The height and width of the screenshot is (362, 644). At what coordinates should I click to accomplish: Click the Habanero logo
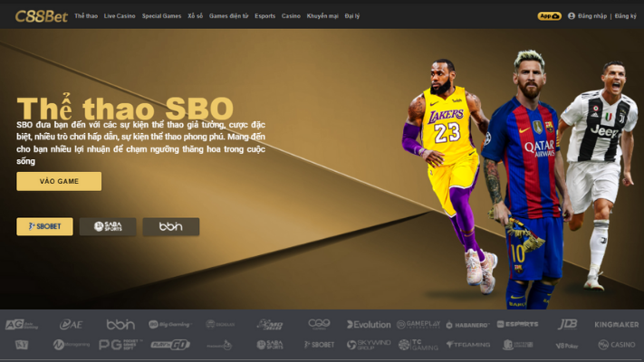coord(467,325)
